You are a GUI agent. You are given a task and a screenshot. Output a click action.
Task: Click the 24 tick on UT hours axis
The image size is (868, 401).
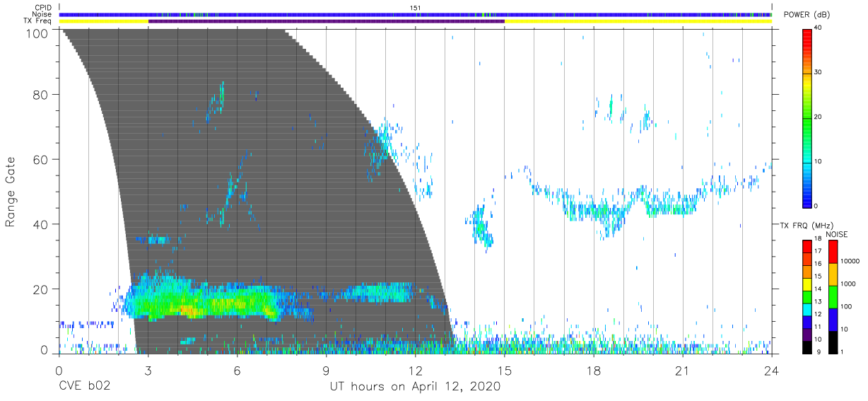tap(771, 370)
